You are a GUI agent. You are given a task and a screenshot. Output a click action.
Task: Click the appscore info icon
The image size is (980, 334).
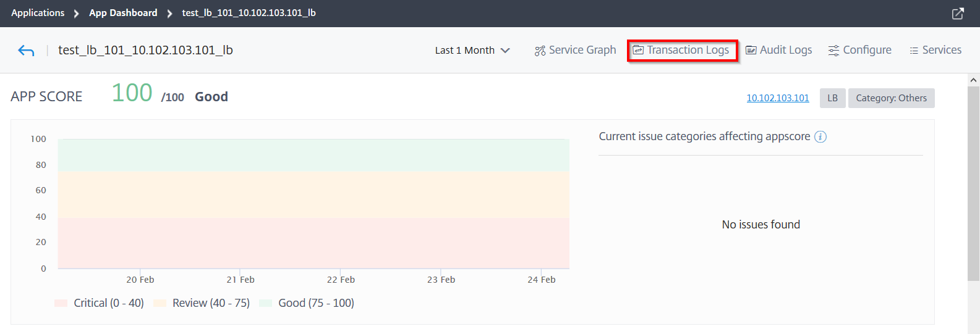point(820,137)
